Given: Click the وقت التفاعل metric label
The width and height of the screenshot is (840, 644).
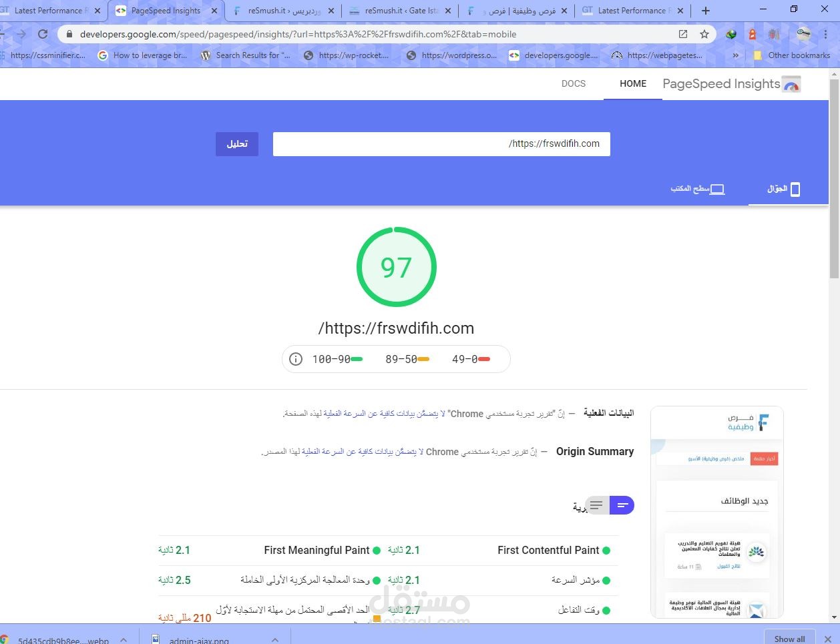Looking at the screenshot, I should 579,610.
